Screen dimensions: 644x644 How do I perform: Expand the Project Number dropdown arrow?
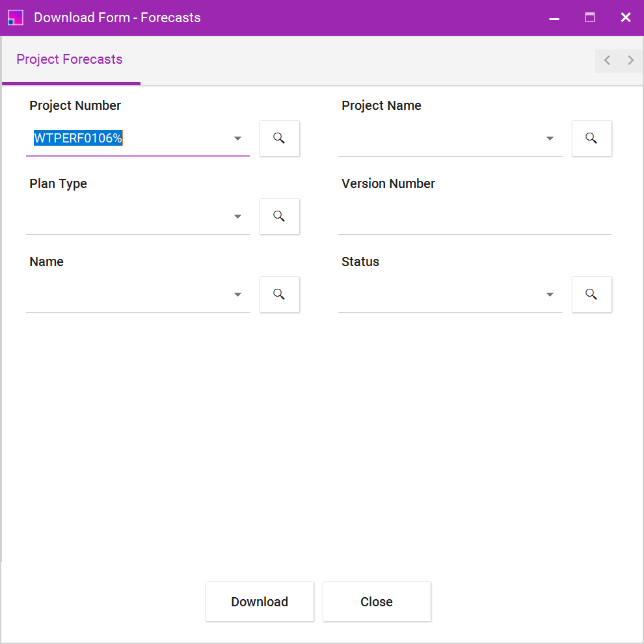237,139
